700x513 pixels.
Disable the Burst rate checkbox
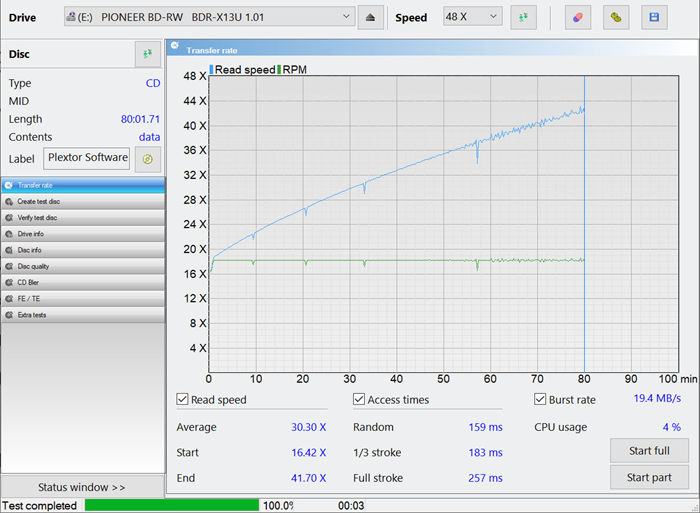[x=540, y=400]
